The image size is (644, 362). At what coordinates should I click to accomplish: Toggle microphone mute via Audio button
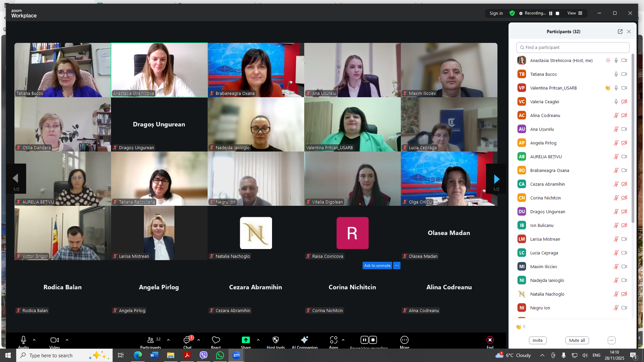pos(23,340)
